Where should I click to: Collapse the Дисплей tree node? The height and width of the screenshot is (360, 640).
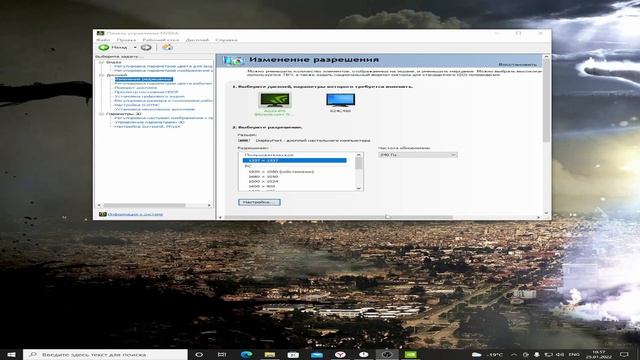[102, 75]
